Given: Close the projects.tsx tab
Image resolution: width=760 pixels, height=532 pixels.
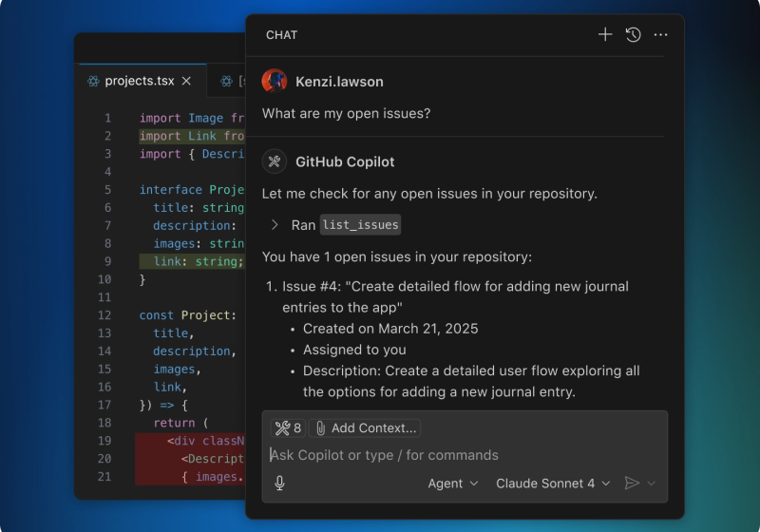Looking at the screenshot, I should point(186,81).
